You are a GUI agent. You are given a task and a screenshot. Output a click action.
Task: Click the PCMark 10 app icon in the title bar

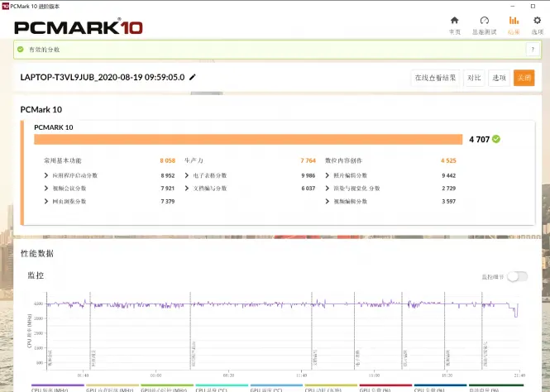click(5, 6)
